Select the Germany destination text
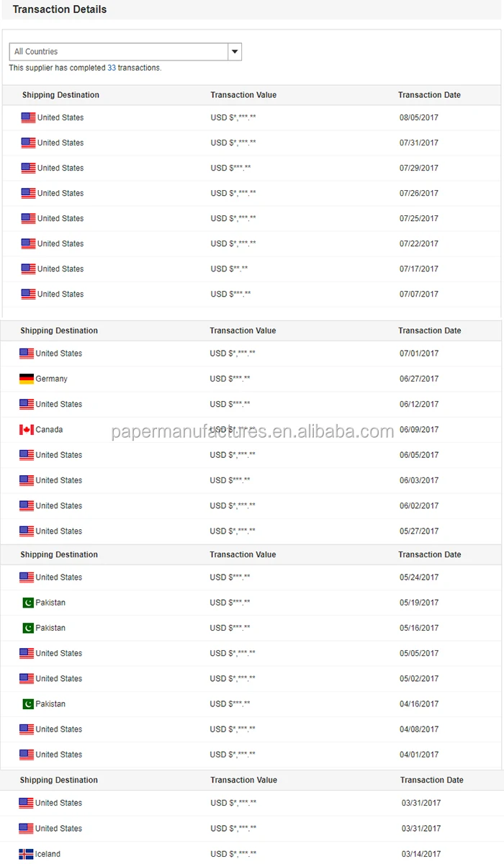This screenshot has height=864, width=504. pyautogui.click(x=52, y=379)
